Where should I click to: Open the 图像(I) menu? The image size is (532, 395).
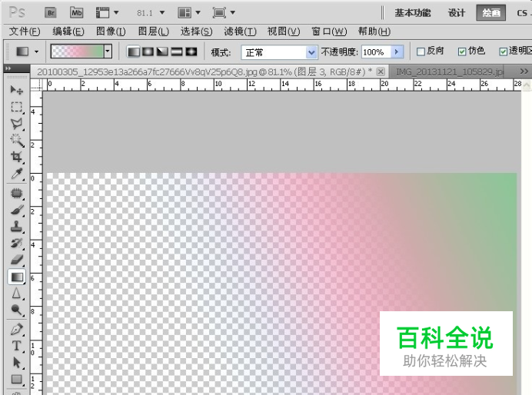click(111, 32)
